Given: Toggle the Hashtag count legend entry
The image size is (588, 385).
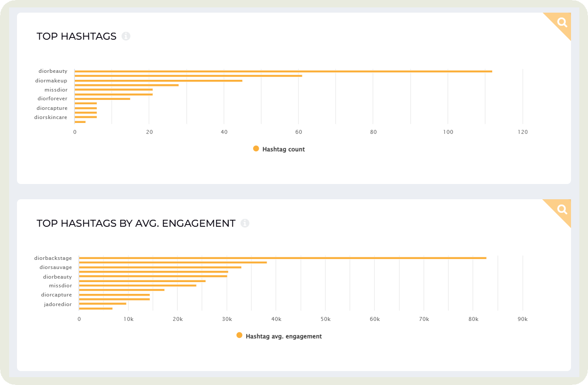Looking at the screenshot, I should pos(283,149).
